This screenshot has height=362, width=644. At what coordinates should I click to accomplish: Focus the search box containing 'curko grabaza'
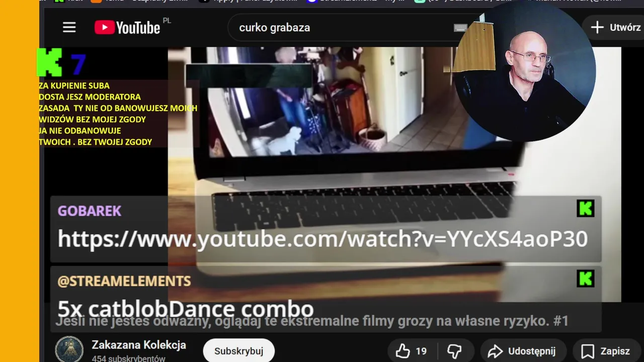coord(342,28)
